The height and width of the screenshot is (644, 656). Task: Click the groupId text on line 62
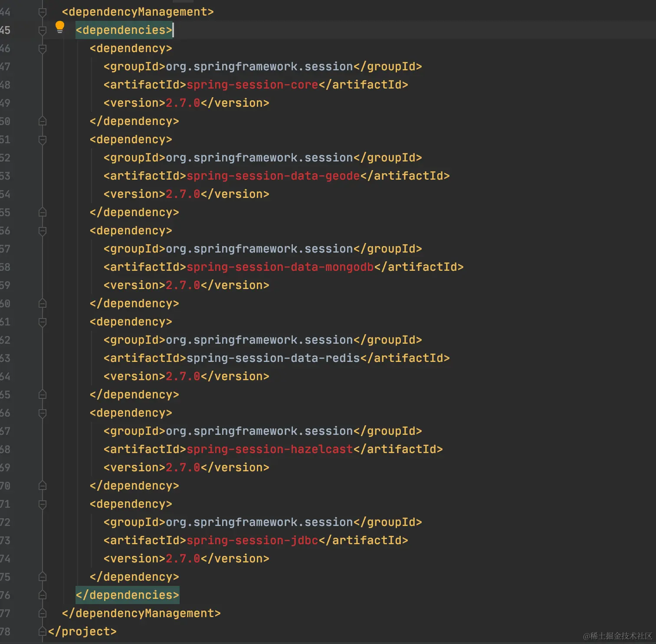pyautogui.click(x=259, y=340)
